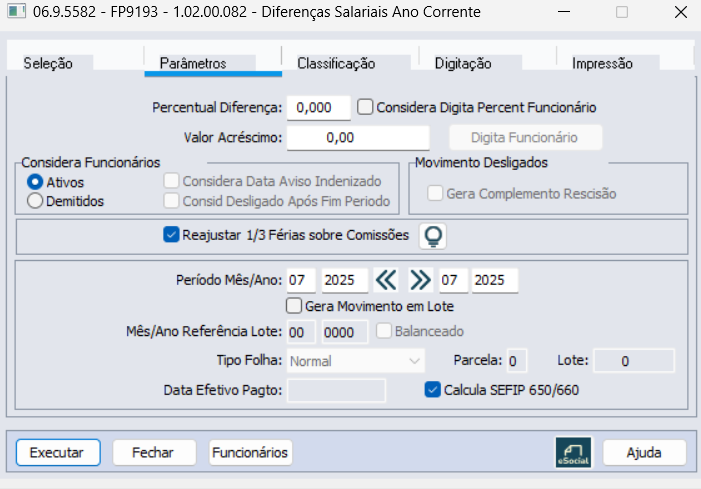Click the Percentual Diferença input field
The height and width of the screenshot is (489, 701).
pyautogui.click(x=318, y=108)
